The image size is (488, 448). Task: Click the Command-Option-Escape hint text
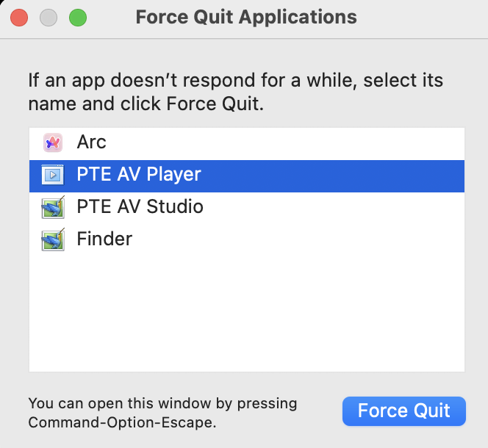point(162,413)
